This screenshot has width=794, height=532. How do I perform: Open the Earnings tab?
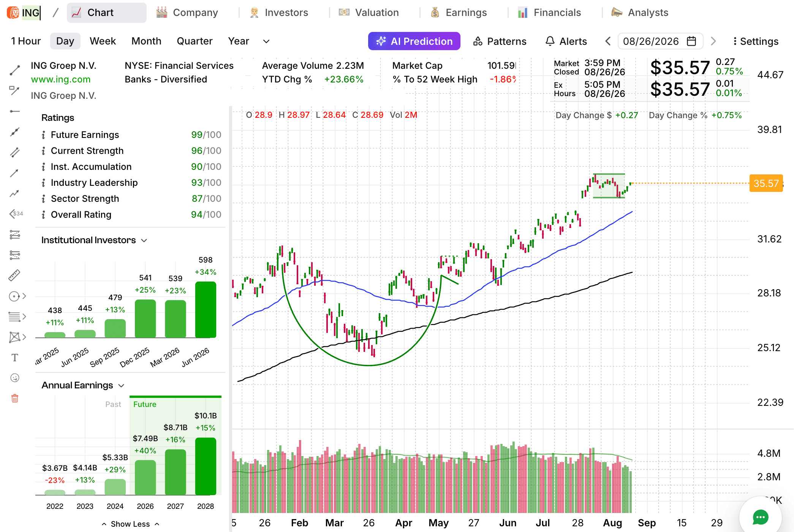click(x=459, y=13)
